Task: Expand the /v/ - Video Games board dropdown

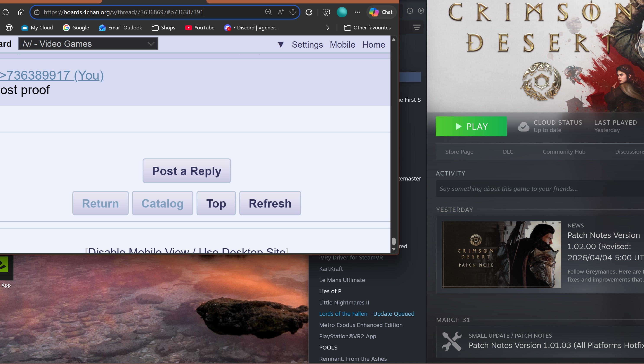Action: click(88, 44)
